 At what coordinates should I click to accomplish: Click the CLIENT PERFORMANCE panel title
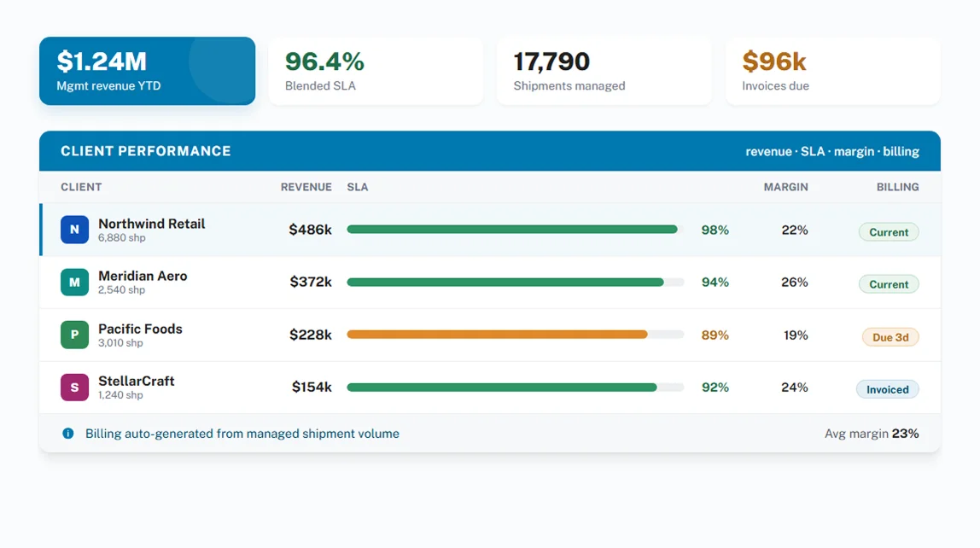(146, 151)
